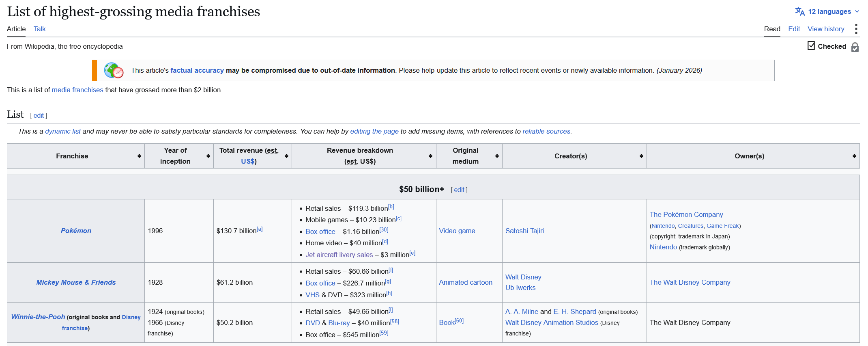This screenshot has width=868, height=346.
Task: Follow the Satoshi Tajiri creator link
Action: pyautogui.click(x=524, y=231)
